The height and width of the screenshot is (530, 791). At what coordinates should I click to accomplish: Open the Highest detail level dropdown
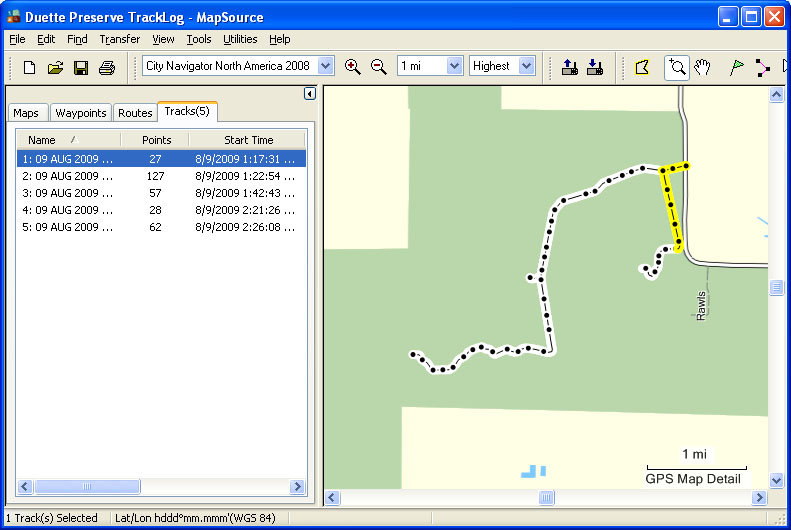527,66
